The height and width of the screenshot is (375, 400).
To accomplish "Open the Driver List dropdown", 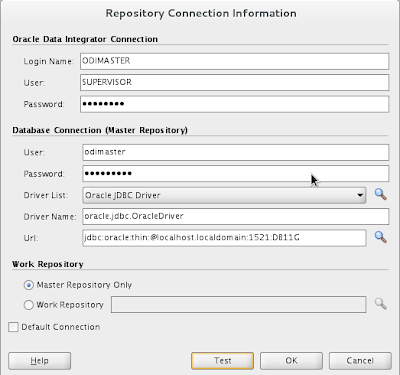I will click(x=224, y=195).
